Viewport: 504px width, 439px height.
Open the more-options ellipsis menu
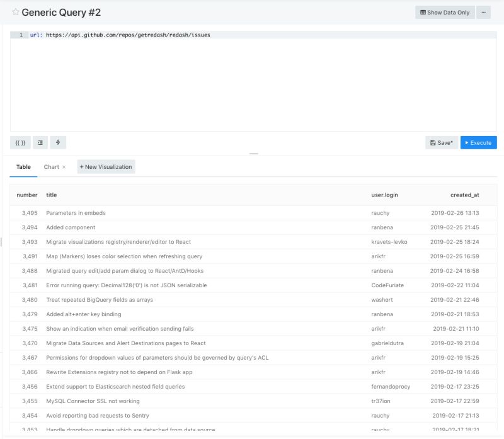pos(483,12)
